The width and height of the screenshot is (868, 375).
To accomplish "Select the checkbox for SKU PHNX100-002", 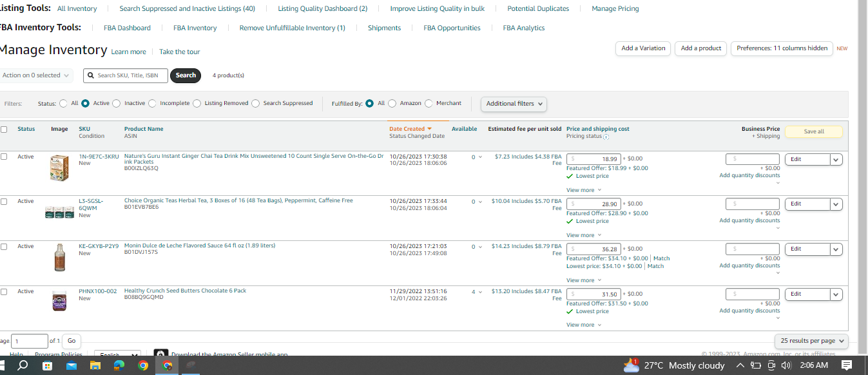I will tap(4, 292).
